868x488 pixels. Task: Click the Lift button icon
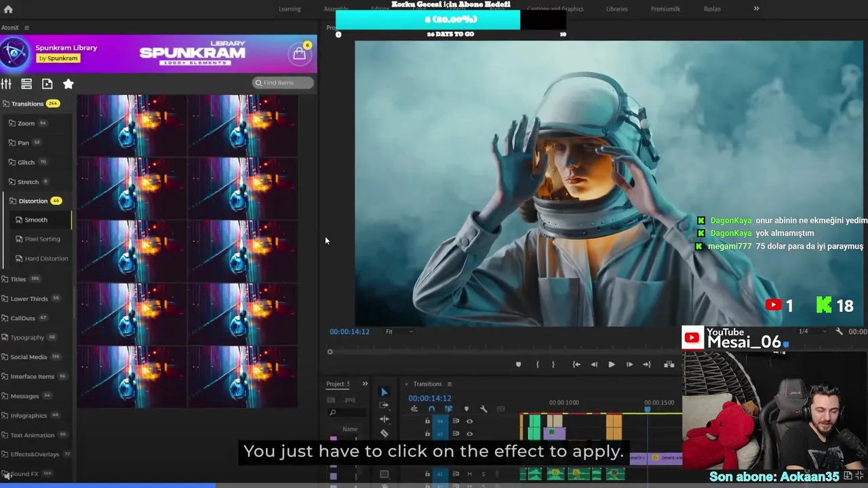tap(669, 365)
